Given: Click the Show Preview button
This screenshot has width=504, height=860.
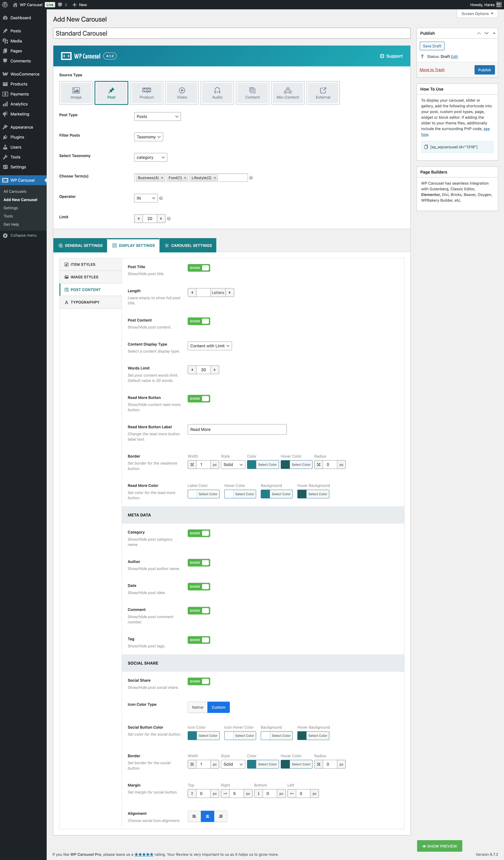Looking at the screenshot, I should coord(440,846).
